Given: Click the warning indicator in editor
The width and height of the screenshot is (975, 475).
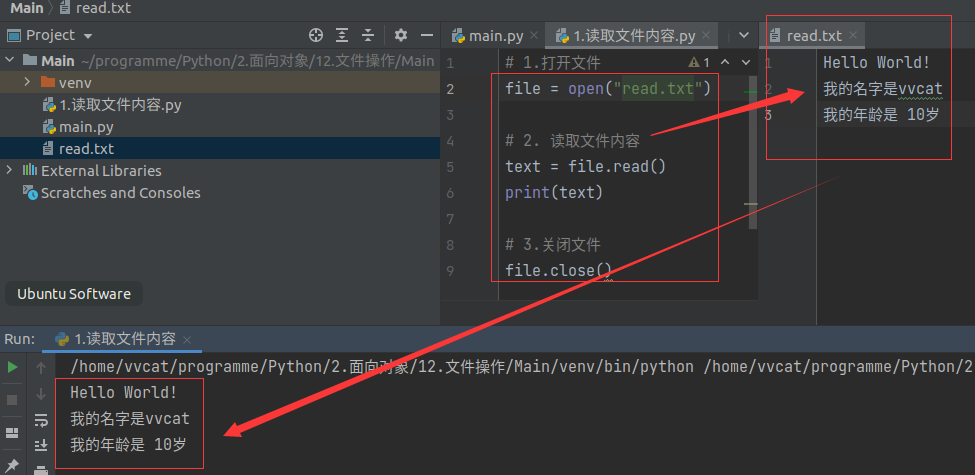Looking at the screenshot, I should pyautogui.click(x=697, y=62).
